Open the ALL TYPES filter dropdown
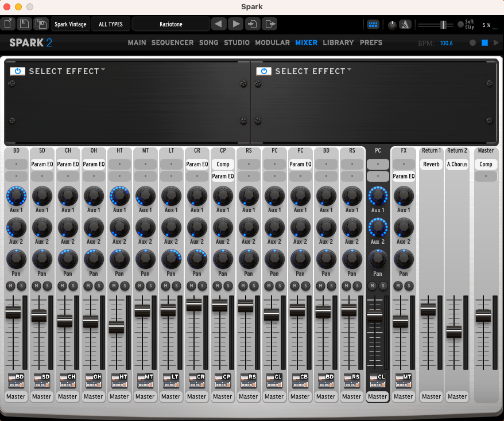504x421 pixels. (x=110, y=24)
